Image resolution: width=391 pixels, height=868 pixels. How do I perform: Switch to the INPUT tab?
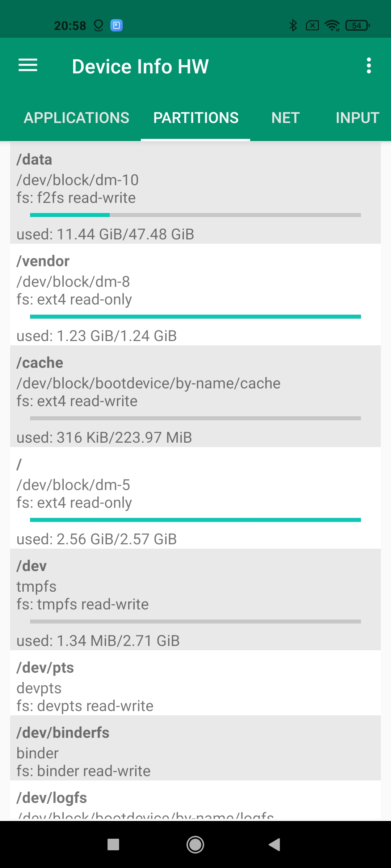(x=357, y=118)
